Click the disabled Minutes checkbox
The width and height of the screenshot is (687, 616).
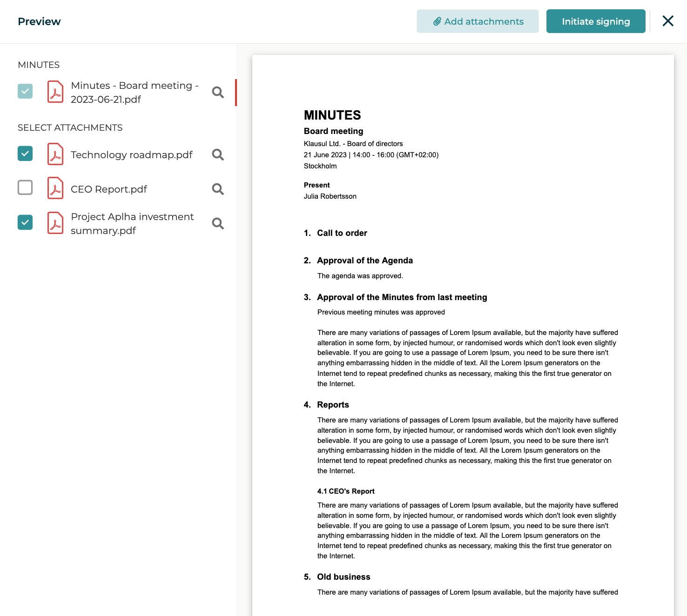point(25,91)
